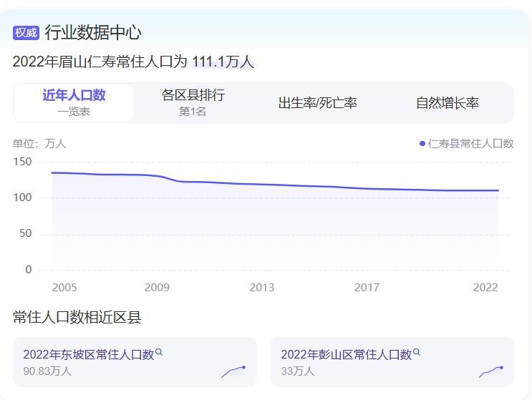Viewport: 532px width, 400px height.
Task: Click the 权威 badge icon
Action: 26,32
